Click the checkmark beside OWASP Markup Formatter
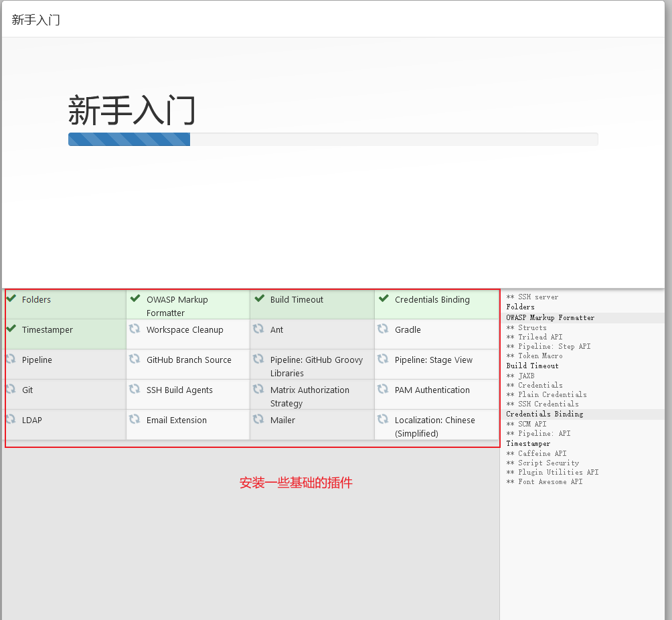Viewport: 672px width, 620px height. coord(135,298)
